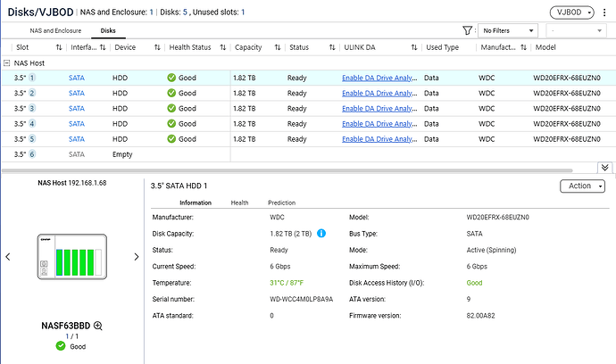
Task: Open the Prediction tab
Action: click(282, 203)
